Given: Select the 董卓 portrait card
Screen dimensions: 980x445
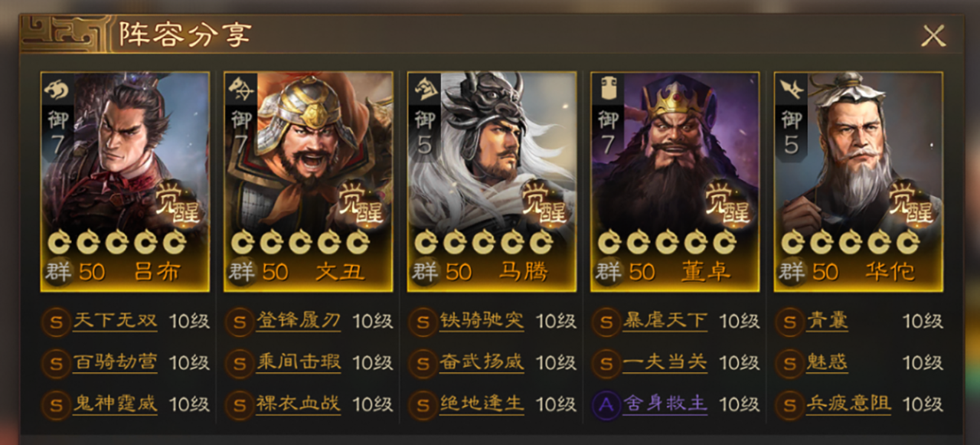Looking at the screenshot, I should (675, 182).
